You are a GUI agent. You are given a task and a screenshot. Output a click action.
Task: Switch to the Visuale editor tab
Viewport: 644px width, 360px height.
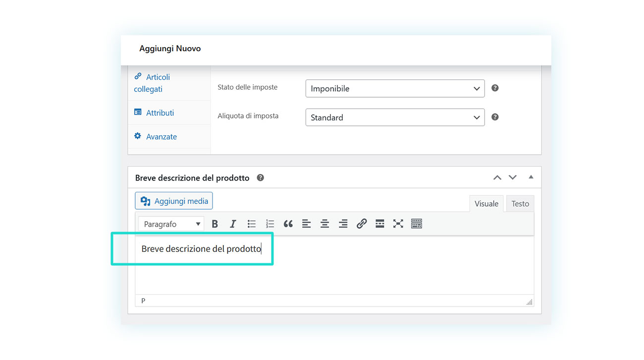(486, 204)
